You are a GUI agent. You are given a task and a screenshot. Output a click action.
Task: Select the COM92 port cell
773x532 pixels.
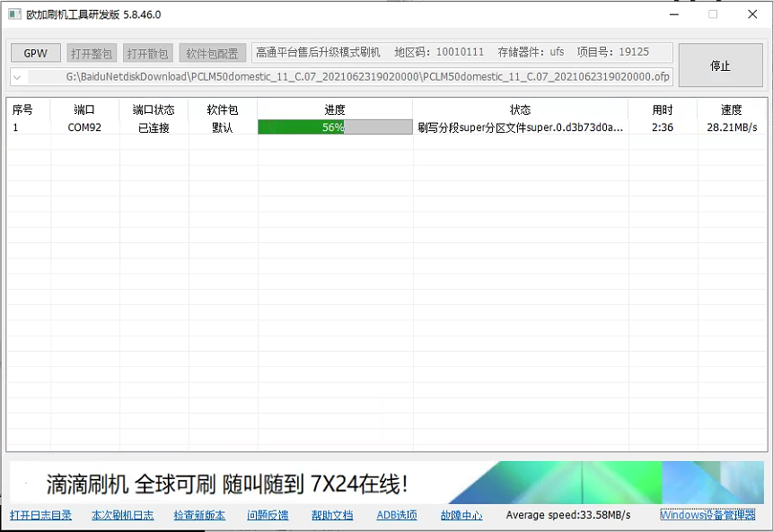[84, 127]
